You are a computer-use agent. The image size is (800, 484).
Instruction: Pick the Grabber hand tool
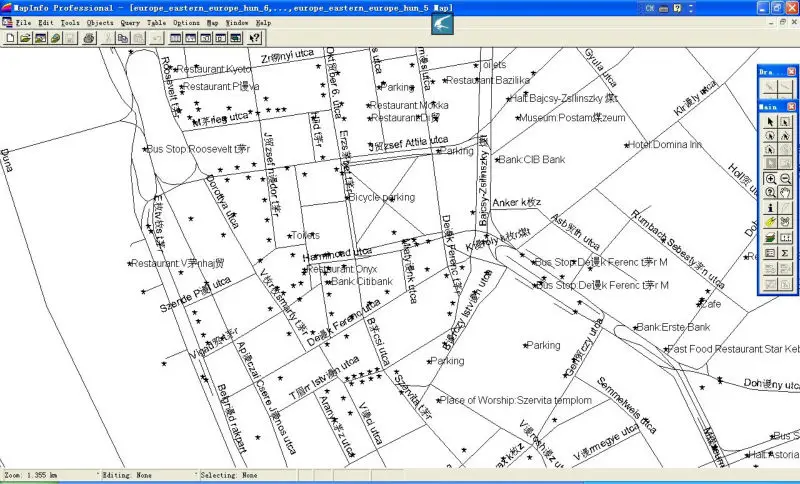785,193
